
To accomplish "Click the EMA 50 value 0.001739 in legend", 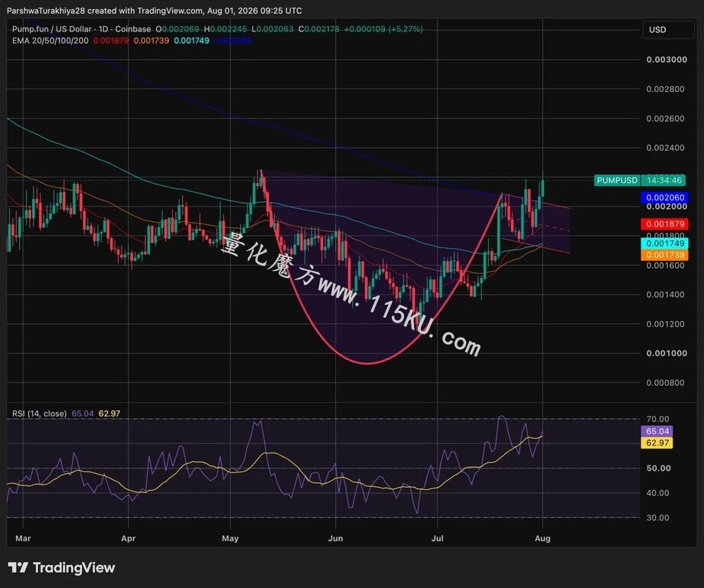I will [152, 41].
